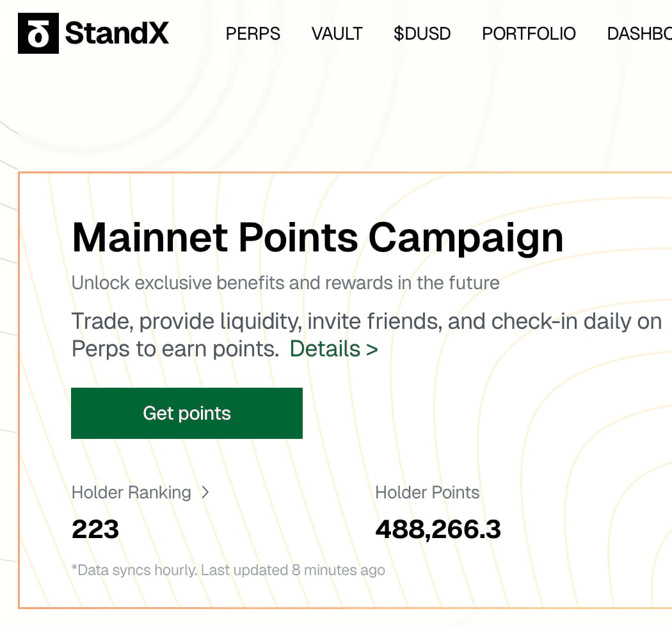Click the StandX square logo icon

point(38,33)
